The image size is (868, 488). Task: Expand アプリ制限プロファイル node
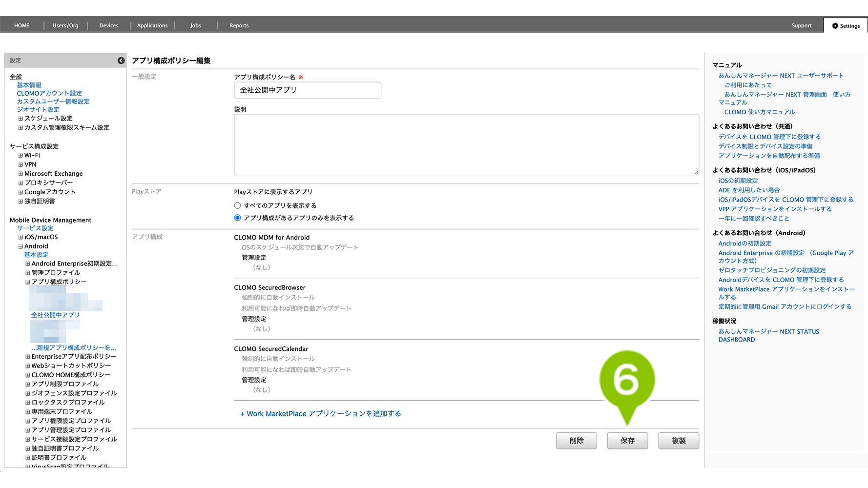[x=28, y=385]
